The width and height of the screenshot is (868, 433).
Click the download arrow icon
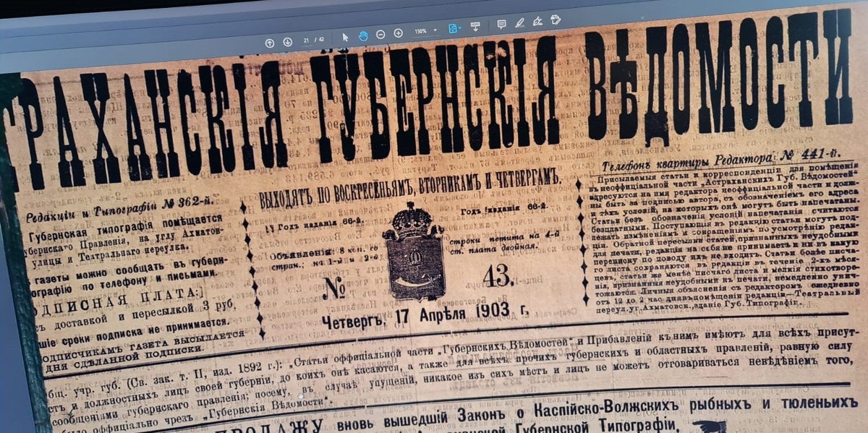click(x=475, y=26)
